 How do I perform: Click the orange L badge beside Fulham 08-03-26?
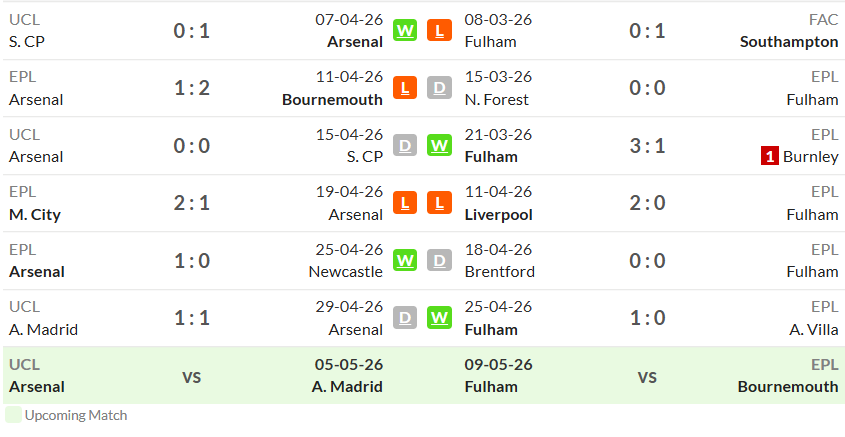tap(439, 31)
